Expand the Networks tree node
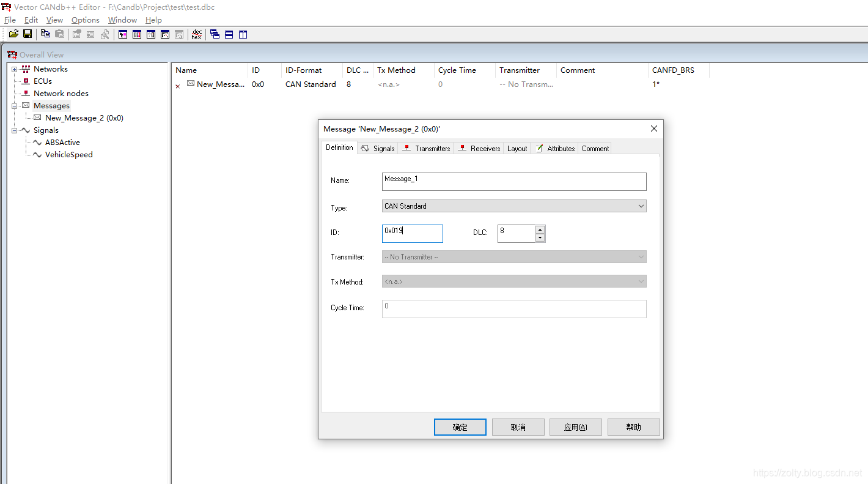Viewport: 868px width, 484px height. click(15, 69)
